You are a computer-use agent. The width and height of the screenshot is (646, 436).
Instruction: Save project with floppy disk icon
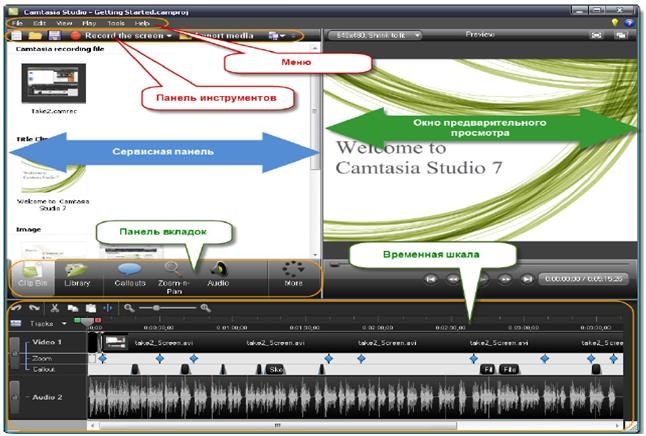tap(54, 35)
